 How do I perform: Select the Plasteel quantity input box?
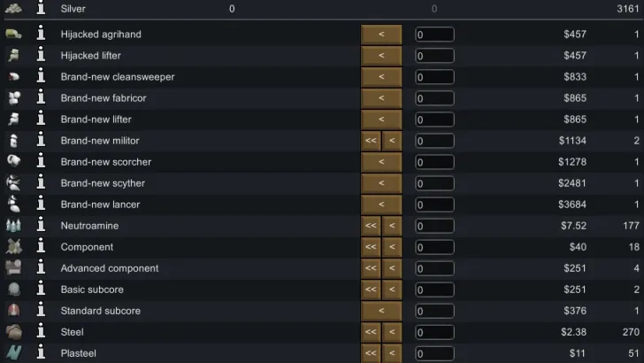tap(434, 353)
